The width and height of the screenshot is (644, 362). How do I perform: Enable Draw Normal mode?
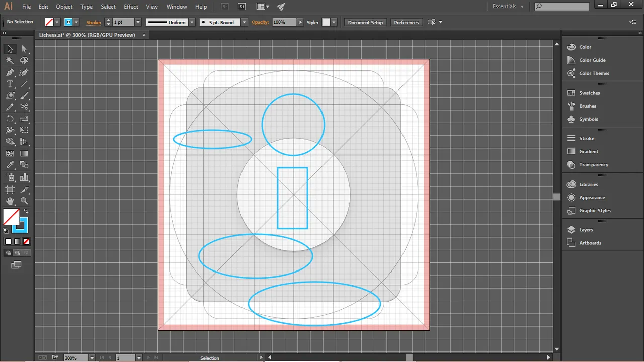point(9,253)
